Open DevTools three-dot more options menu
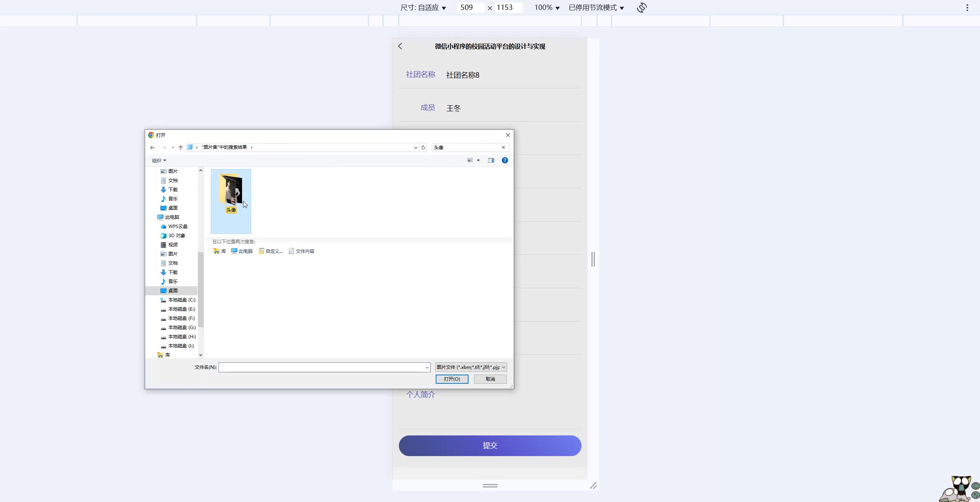 (x=967, y=8)
